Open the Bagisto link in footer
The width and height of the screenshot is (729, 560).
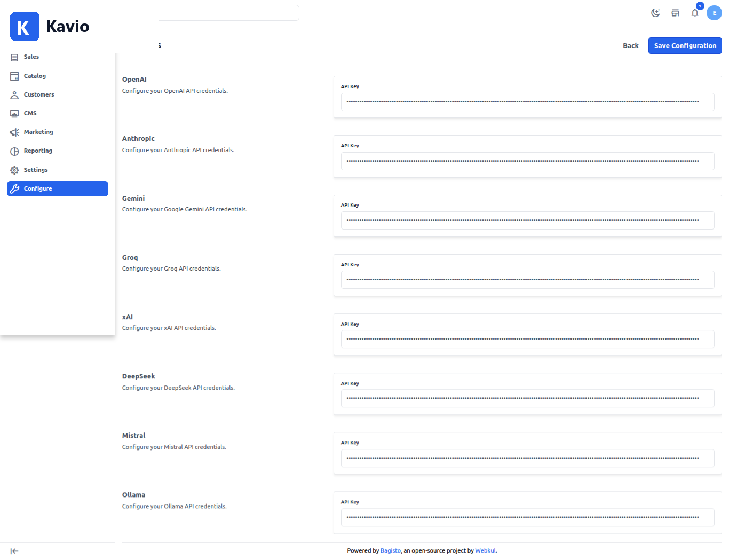click(x=390, y=550)
